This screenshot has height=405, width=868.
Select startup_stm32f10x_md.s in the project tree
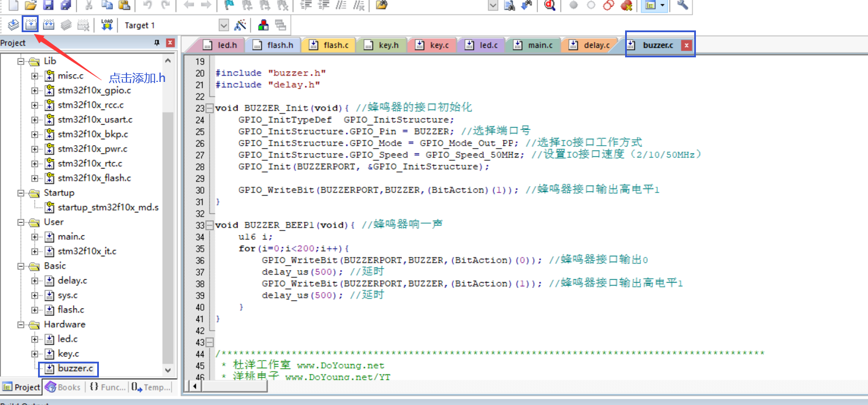point(108,207)
